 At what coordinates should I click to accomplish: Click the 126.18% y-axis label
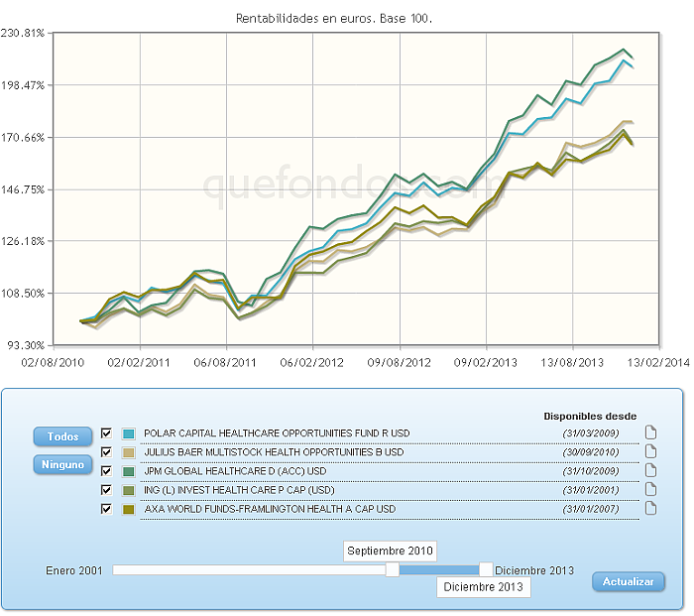23,241
